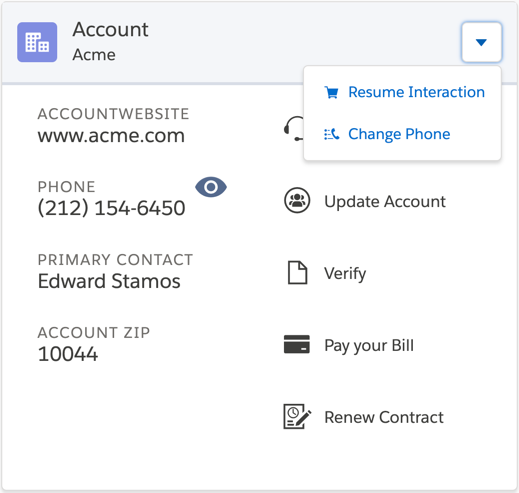Click the Update Account action label
This screenshot has height=493, width=519.
(385, 201)
